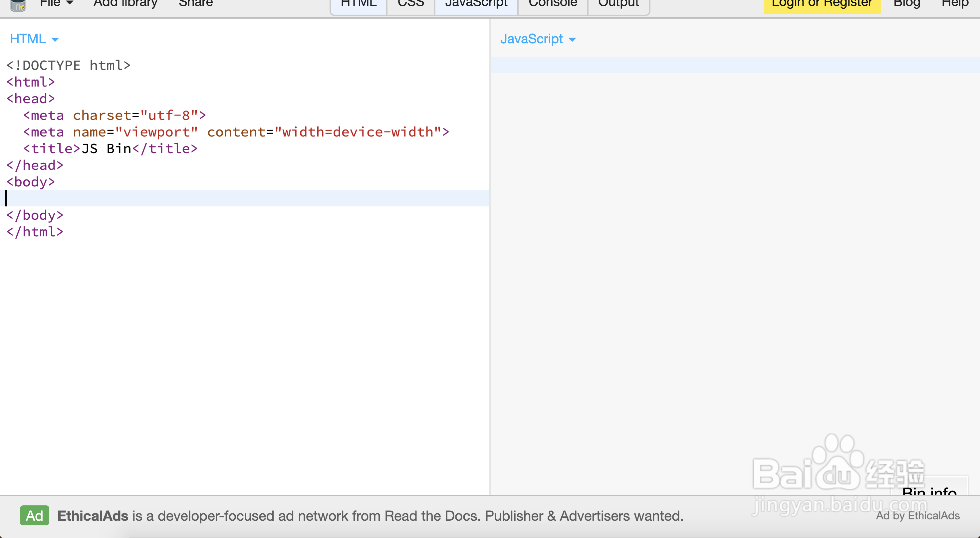Click the closing </body> tag
This screenshot has width=980, height=538.
(x=35, y=215)
